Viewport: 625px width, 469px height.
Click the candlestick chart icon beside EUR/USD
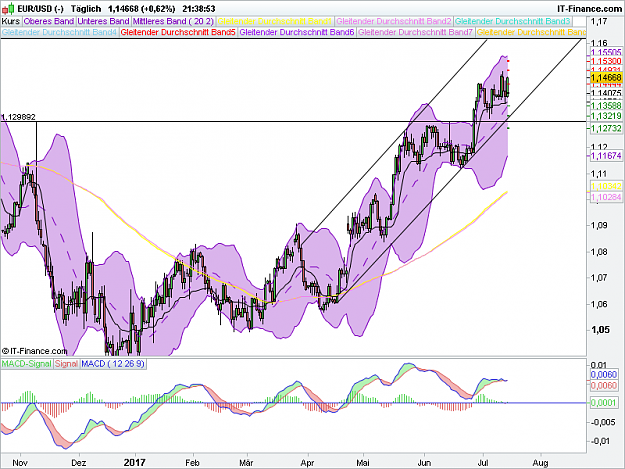[x=9, y=8]
